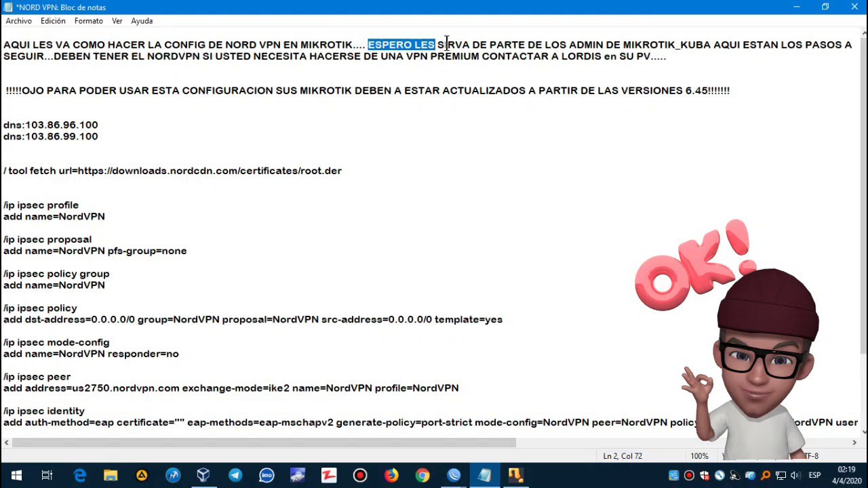Image resolution: width=868 pixels, height=488 pixels.
Task: Click the OJO warning line about versions 6.45
Action: [x=368, y=90]
